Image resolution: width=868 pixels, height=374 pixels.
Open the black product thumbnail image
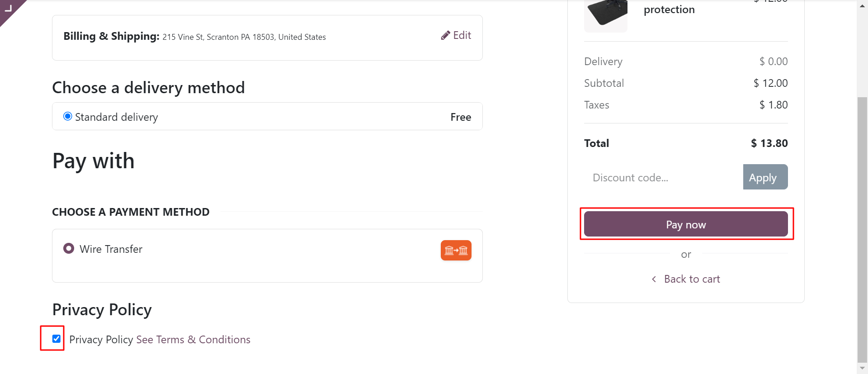pos(605,14)
